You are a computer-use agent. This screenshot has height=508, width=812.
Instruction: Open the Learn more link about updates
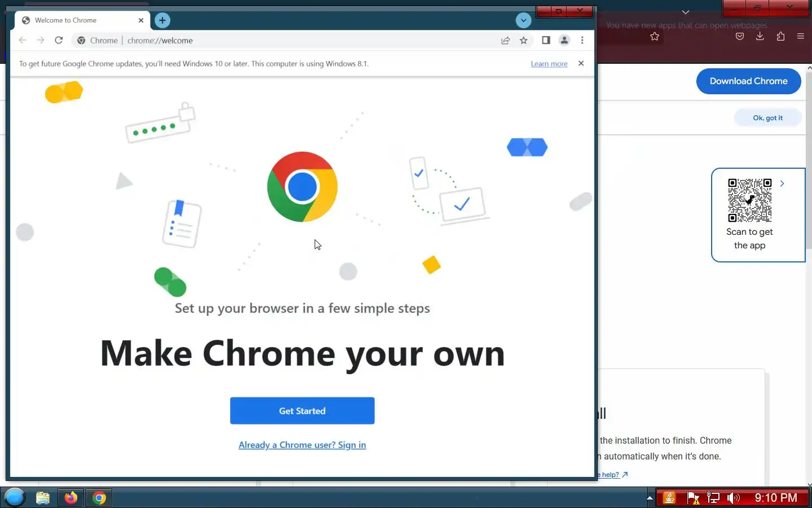pyautogui.click(x=549, y=64)
